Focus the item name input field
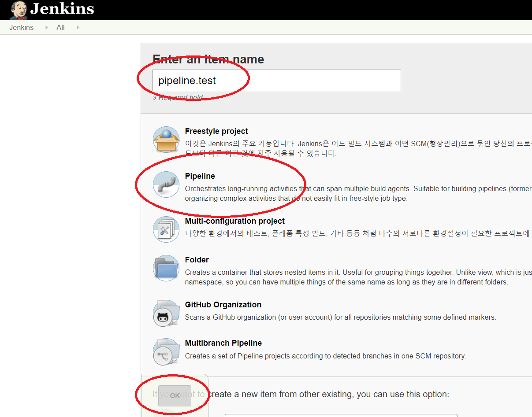This screenshot has width=532, height=417. click(x=277, y=80)
